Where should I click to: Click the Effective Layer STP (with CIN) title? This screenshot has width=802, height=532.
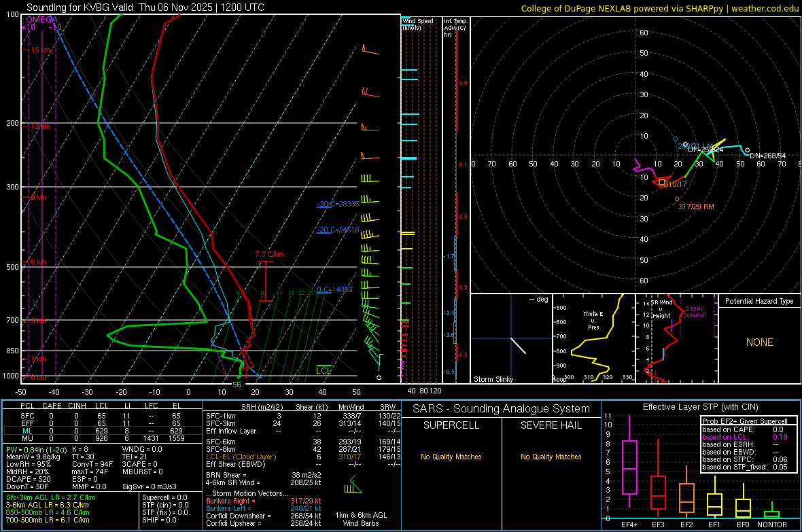coord(700,407)
